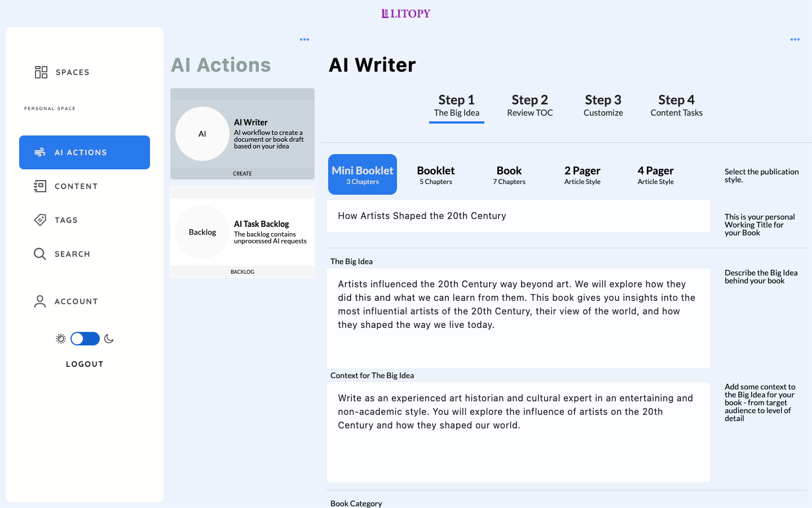Screen dimensions: 812x508
Task: Click the Account person icon
Action: click(x=40, y=301)
